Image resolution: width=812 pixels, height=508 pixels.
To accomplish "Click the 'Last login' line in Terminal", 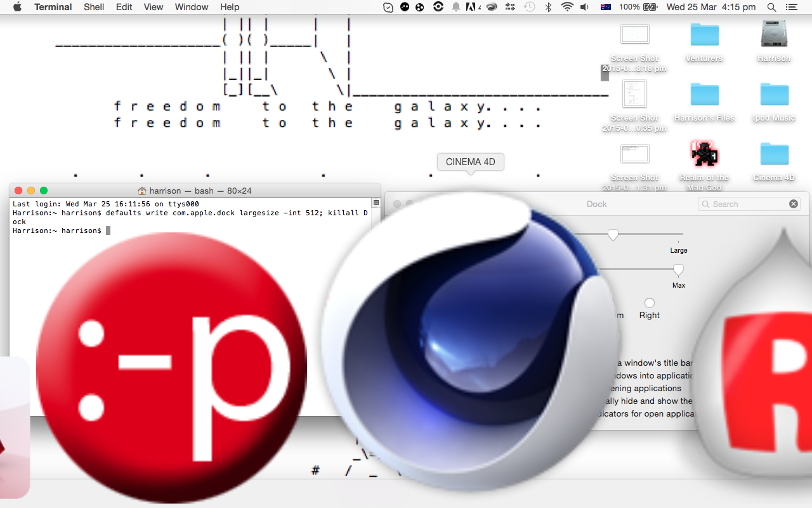I will [x=106, y=204].
